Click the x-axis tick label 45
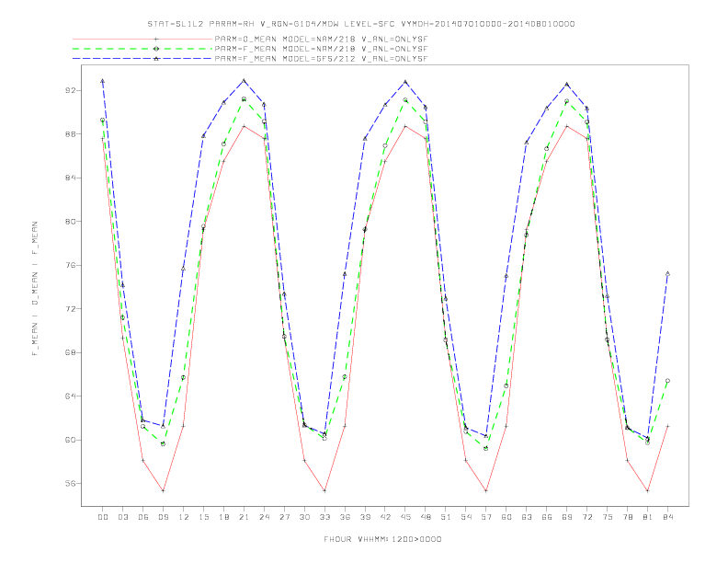 pyautogui.click(x=405, y=517)
